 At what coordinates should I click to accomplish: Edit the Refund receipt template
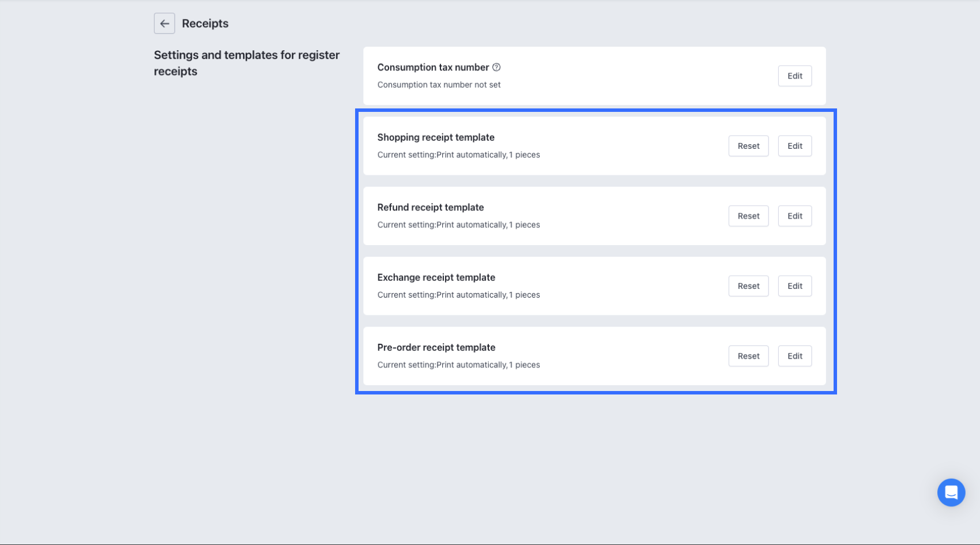tap(794, 216)
